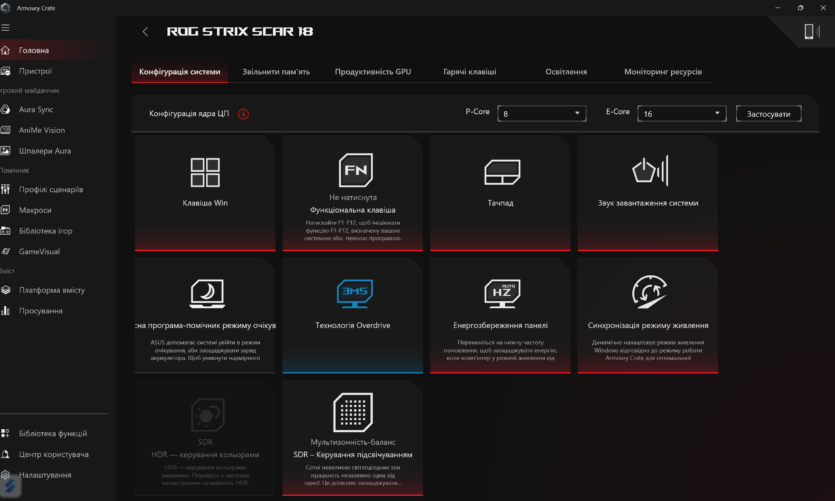Click the Aura Sync icon
Viewport: 835px width, 501px height.
[x=5, y=109]
